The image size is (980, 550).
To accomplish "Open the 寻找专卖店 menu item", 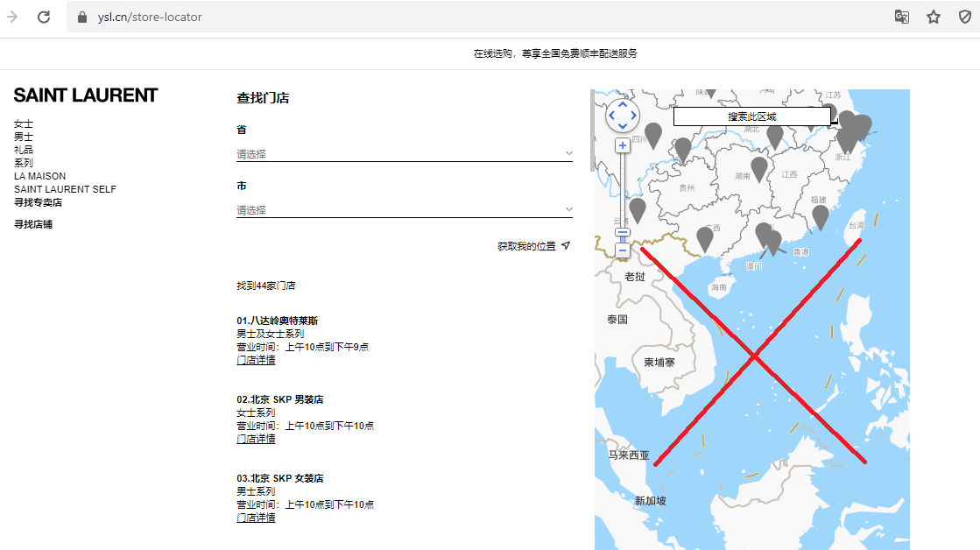I will [x=39, y=202].
